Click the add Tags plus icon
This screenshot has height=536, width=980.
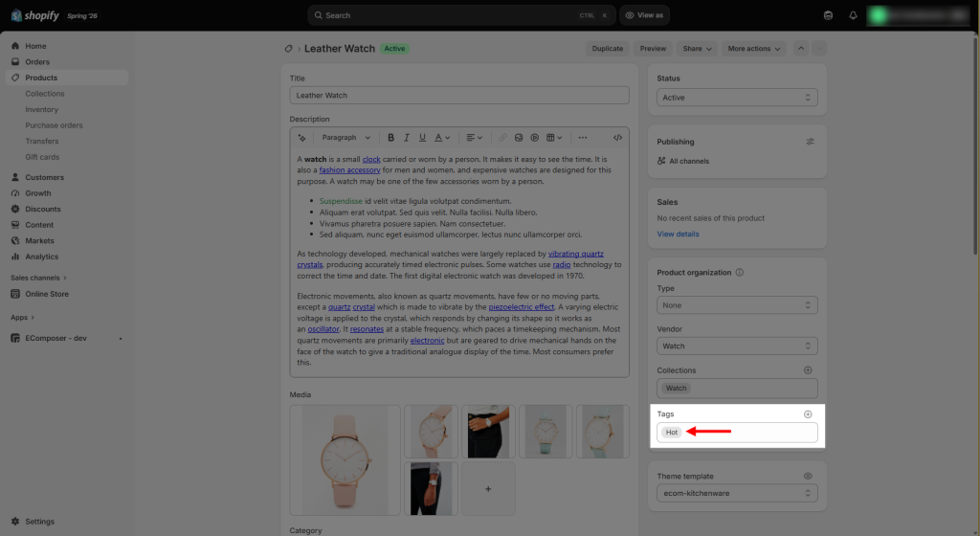pos(808,414)
